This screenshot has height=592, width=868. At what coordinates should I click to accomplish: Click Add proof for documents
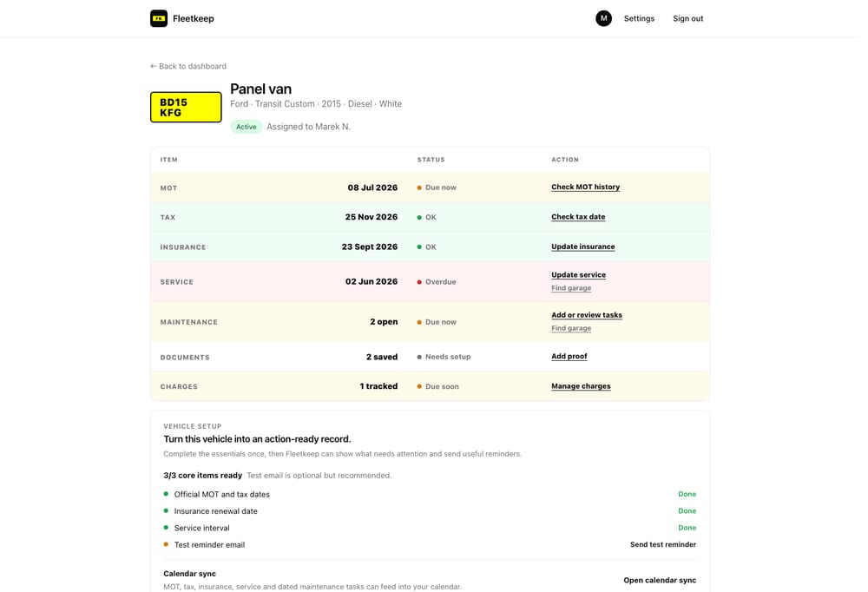pos(569,357)
